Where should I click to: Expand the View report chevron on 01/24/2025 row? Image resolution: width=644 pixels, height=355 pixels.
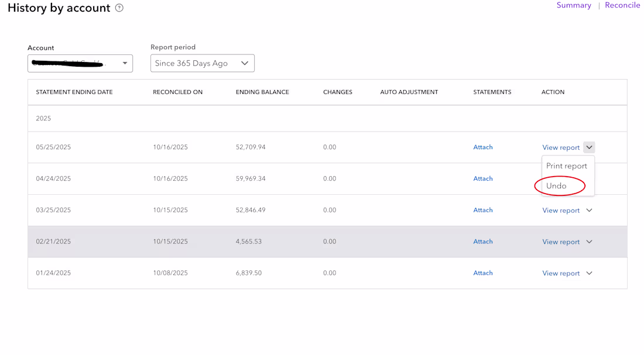pyautogui.click(x=589, y=273)
